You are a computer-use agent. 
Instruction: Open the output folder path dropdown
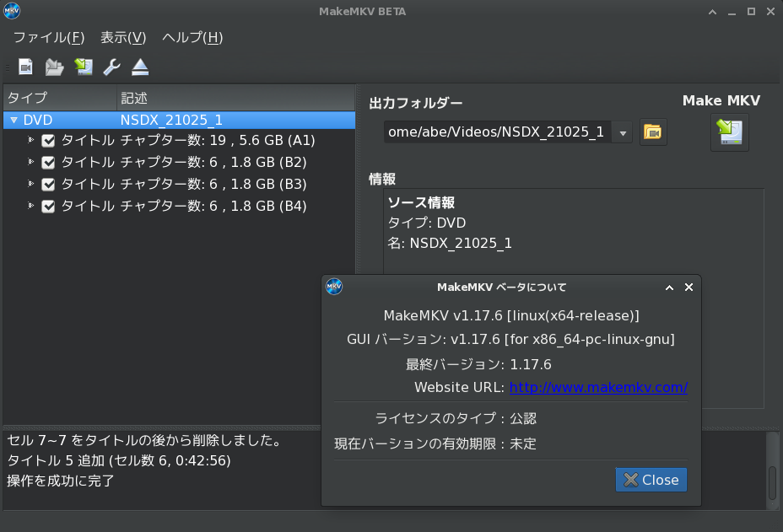[x=623, y=132]
